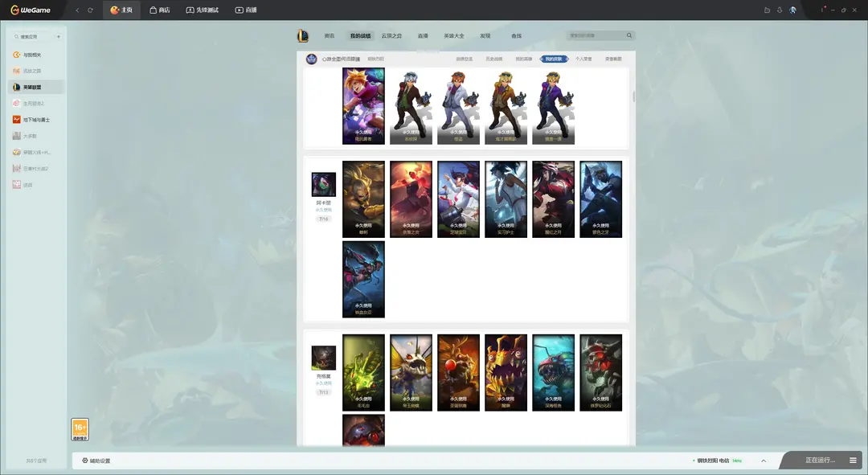Select 与我相关 in the sidebar

point(36,55)
